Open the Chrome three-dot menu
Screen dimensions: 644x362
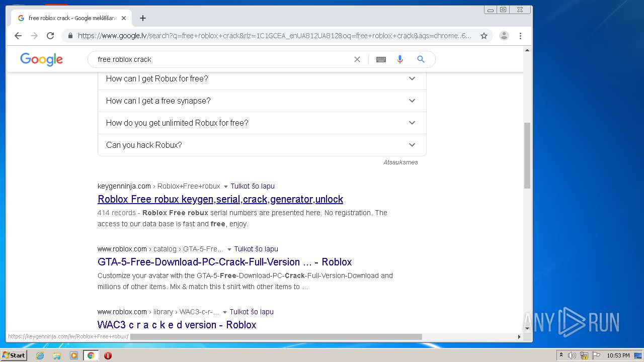pyautogui.click(x=520, y=36)
